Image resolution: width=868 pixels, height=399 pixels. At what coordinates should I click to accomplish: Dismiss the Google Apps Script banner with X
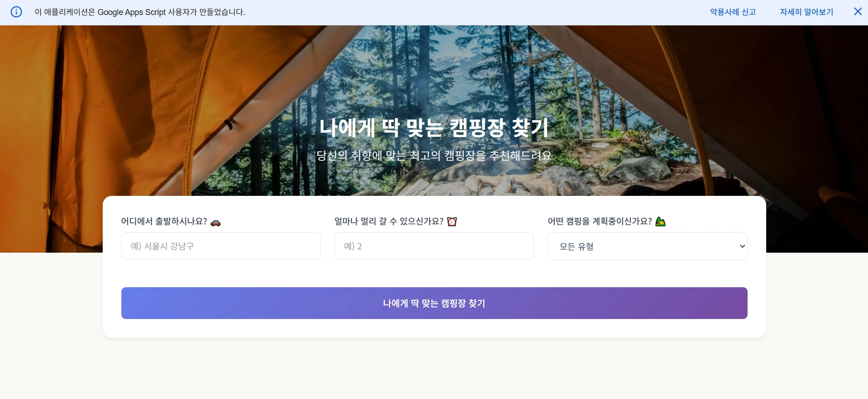pyautogui.click(x=858, y=12)
